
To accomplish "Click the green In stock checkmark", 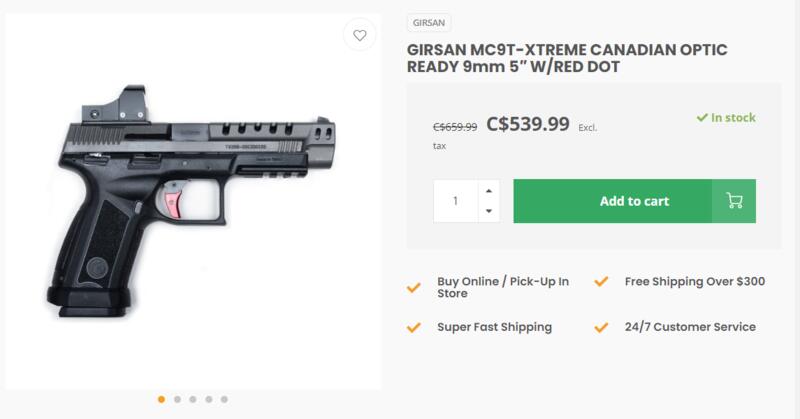I will coord(702,118).
